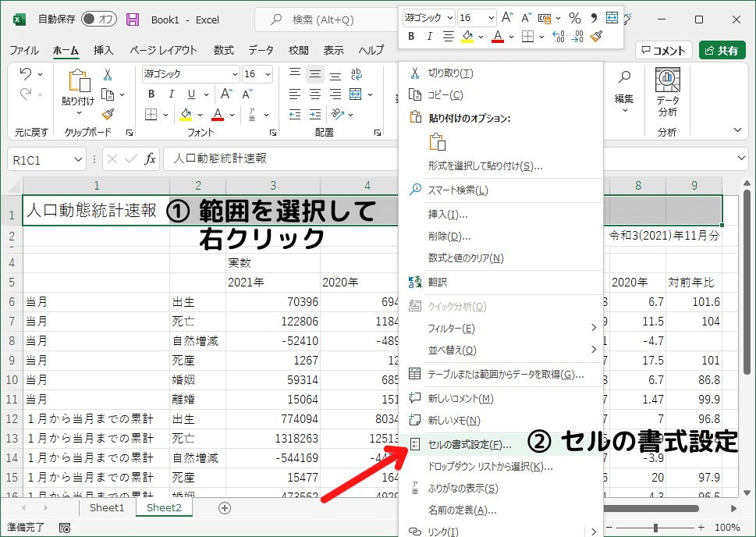The image size is (756, 537).
Task: Click the Insert Function fx icon
Action: (150, 159)
